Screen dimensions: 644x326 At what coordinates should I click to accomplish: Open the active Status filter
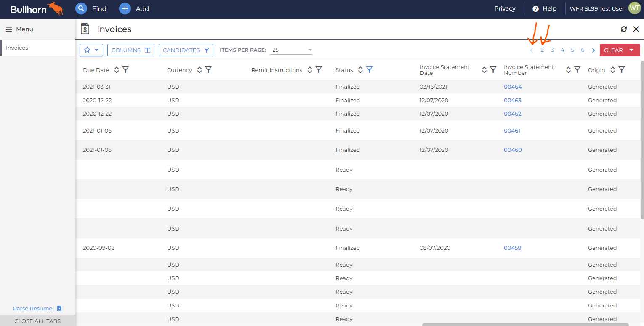pyautogui.click(x=369, y=70)
